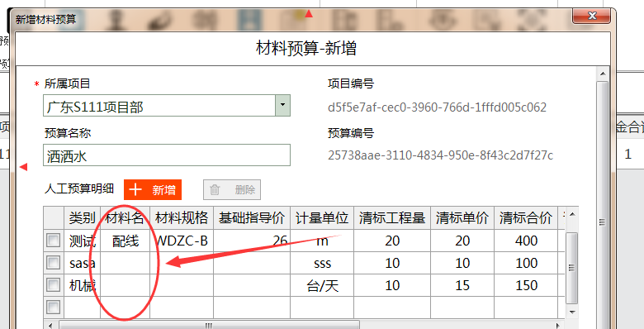The height and width of the screenshot is (329, 644).
Task: Select the 150 total price cell
Action: click(x=526, y=285)
